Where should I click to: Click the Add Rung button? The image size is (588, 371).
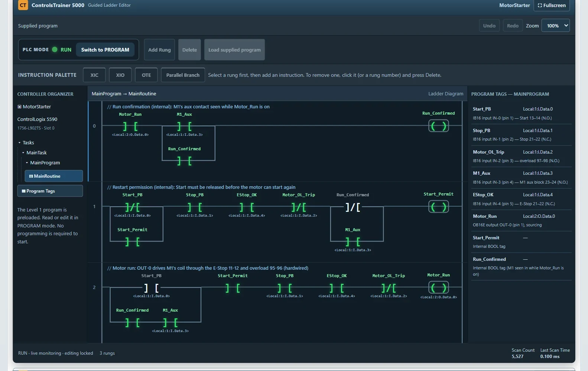pos(159,50)
